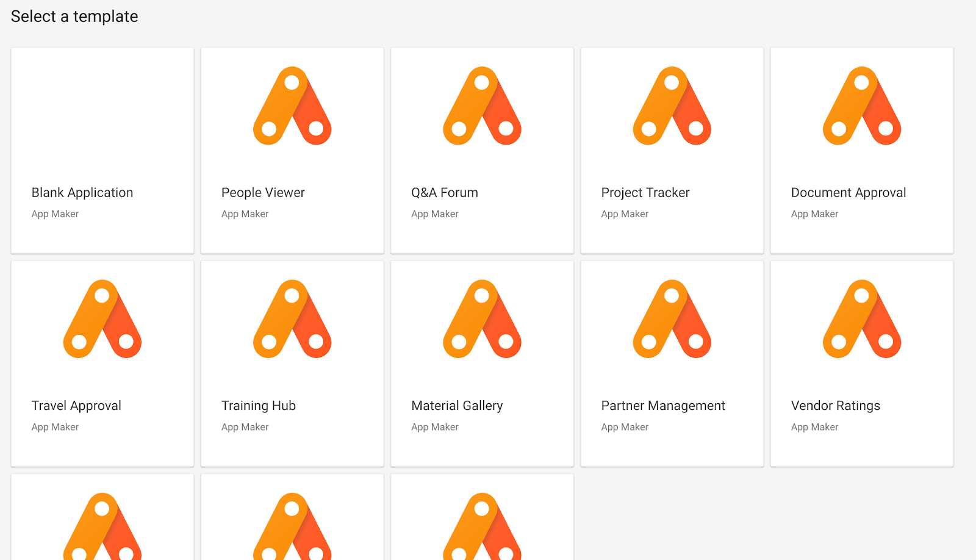Select the Vendor Ratings template icon
Screen dimensions: 976x560
click(861, 319)
